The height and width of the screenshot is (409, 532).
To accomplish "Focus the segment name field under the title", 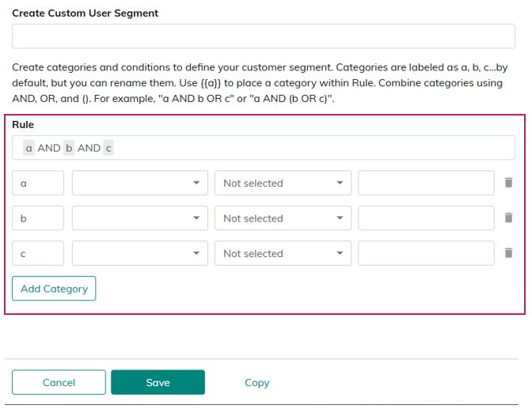I will pyautogui.click(x=263, y=36).
